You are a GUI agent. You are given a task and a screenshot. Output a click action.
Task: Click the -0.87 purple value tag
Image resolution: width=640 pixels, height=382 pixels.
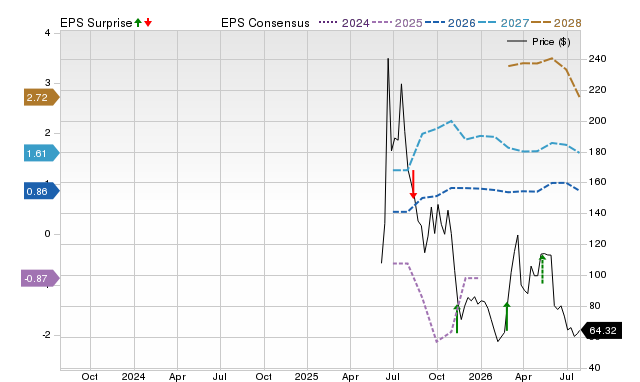pos(40,279)
